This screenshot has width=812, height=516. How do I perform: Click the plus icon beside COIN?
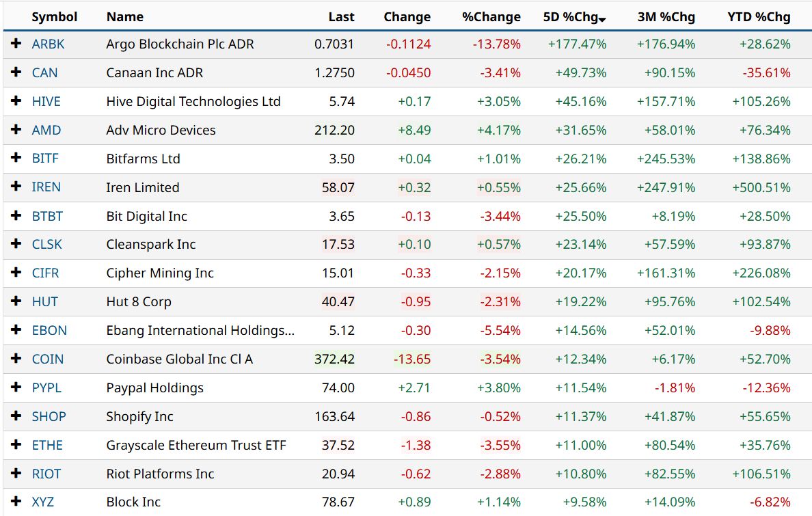click(x=16, y=359)
